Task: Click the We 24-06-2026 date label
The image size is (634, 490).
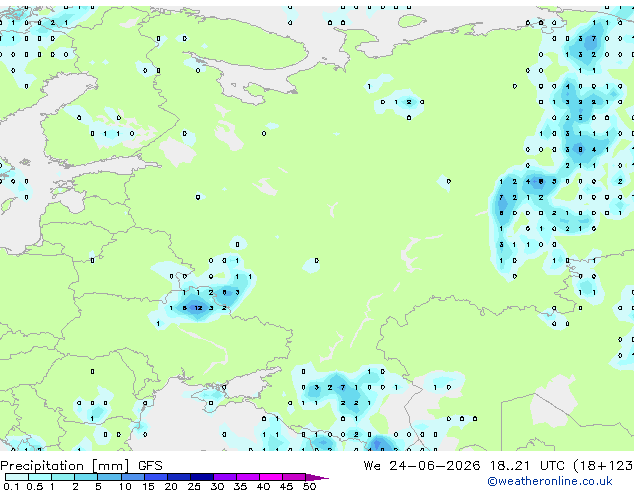Action: coord(422,466)
